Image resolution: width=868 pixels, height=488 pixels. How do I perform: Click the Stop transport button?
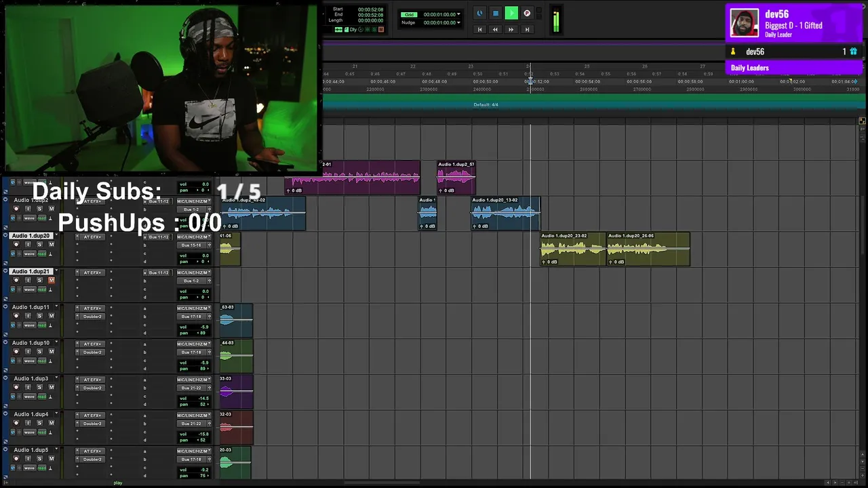tap(496, 13)
